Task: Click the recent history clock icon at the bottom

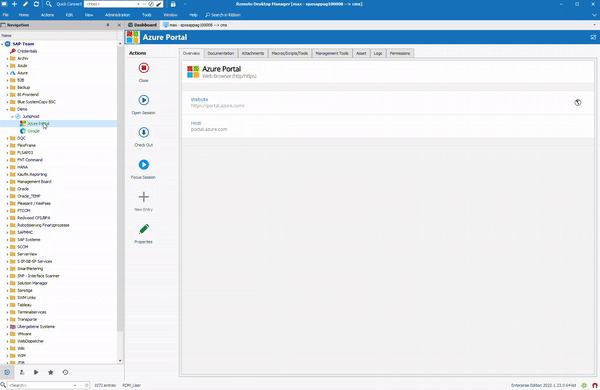Action: point(65,372)
